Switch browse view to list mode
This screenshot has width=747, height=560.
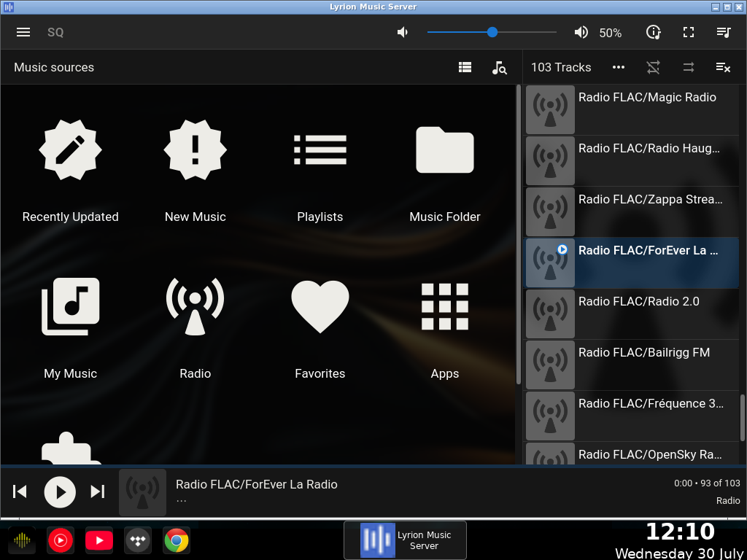[x=465, y=67]
